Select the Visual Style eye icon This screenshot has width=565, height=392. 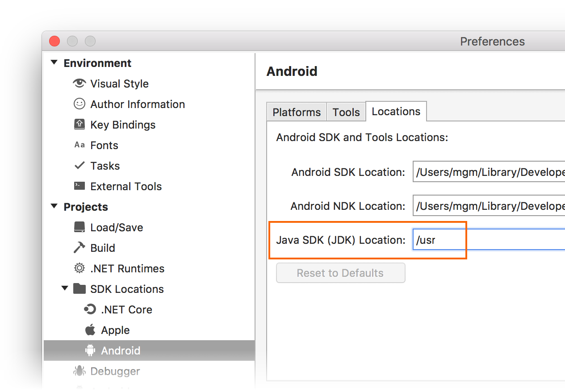[79, 83]
